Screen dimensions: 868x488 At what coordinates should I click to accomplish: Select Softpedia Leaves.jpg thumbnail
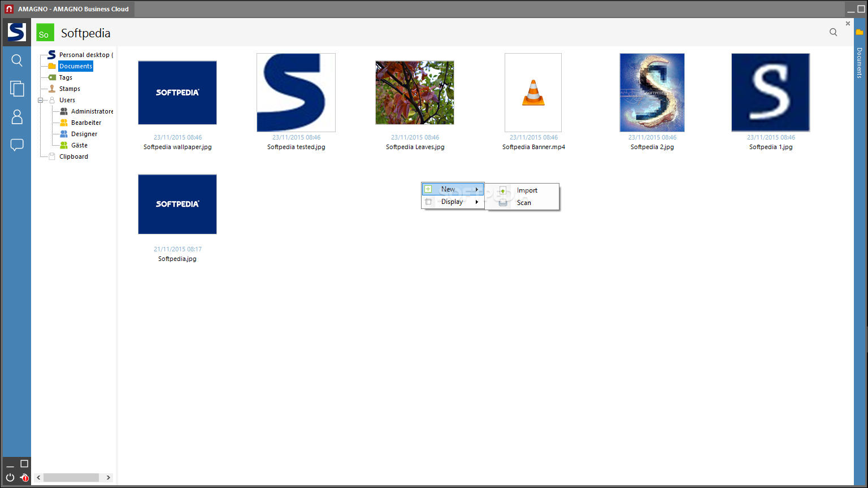tap(415, 93)
